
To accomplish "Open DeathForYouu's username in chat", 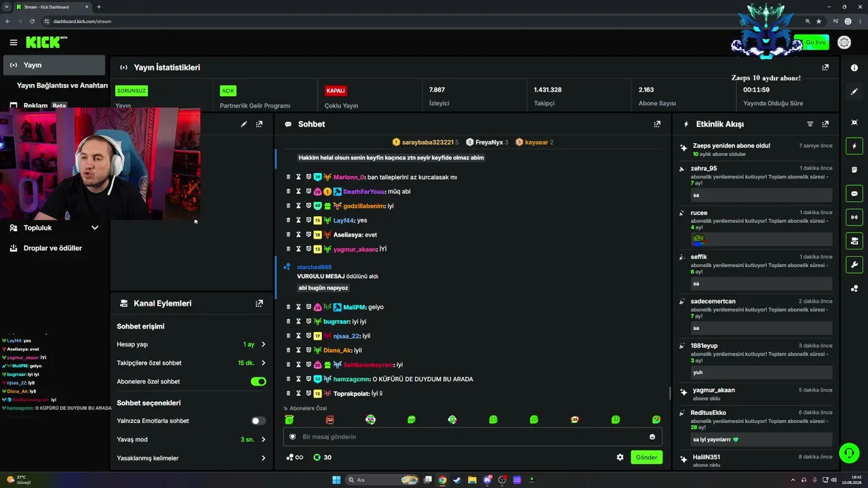I will [363, 192].
